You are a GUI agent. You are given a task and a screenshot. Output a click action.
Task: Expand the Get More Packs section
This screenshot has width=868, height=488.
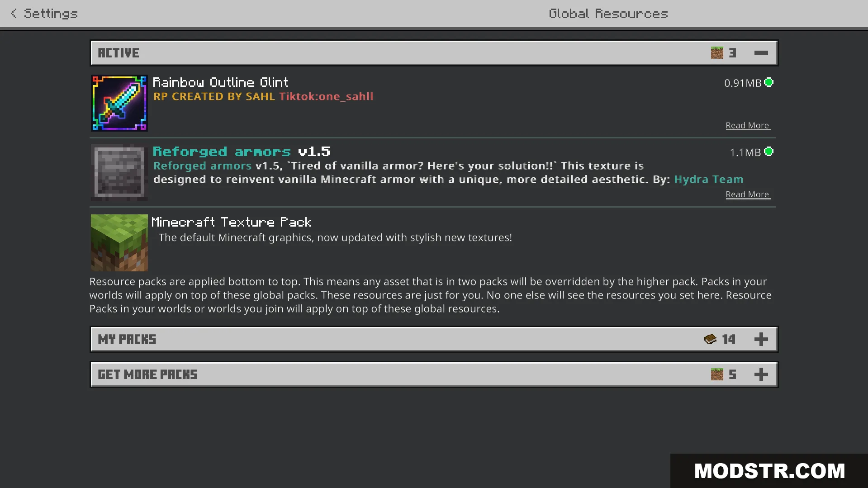(761, 374)
